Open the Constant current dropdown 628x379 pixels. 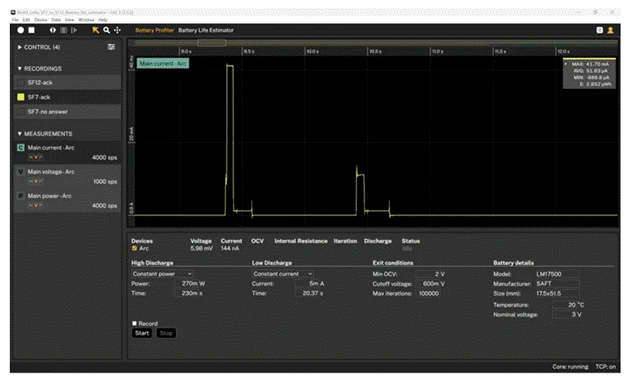pos(283,274)
